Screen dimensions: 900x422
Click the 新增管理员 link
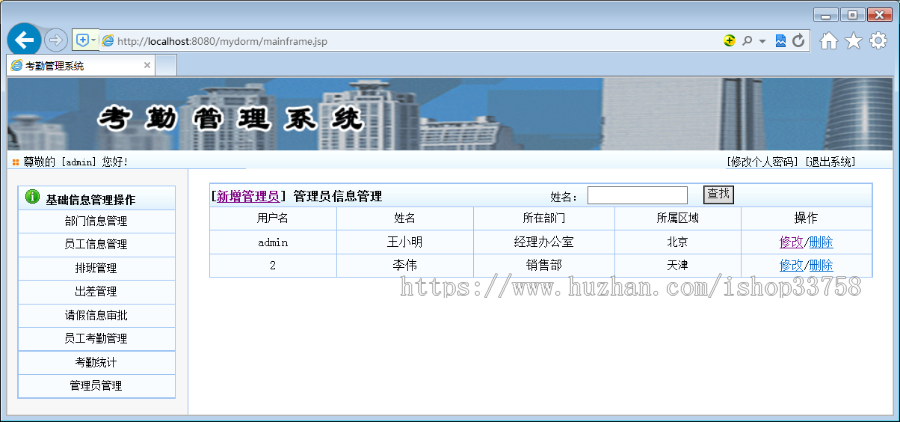click(x=248, y=196)
